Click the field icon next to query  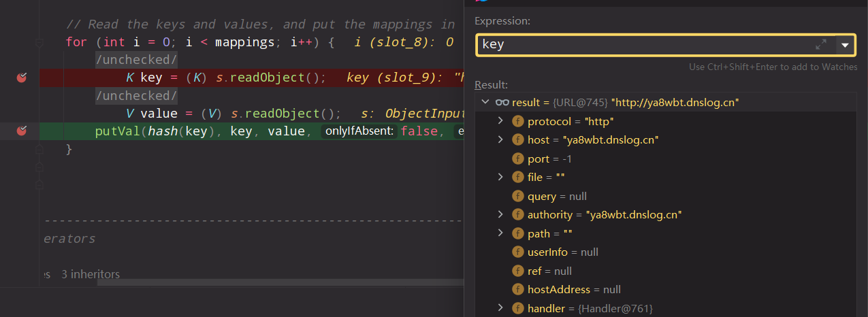click(518, 196)
